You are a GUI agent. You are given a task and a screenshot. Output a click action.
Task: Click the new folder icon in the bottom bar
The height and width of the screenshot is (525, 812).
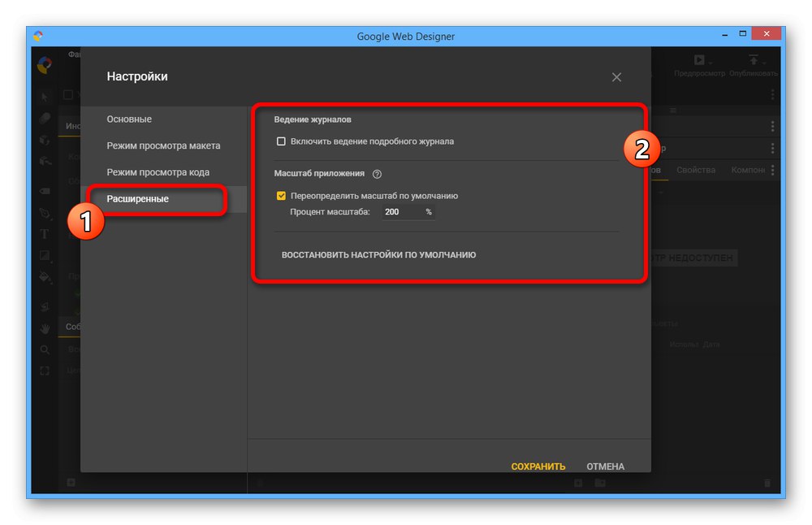click(x=600, y=483)
